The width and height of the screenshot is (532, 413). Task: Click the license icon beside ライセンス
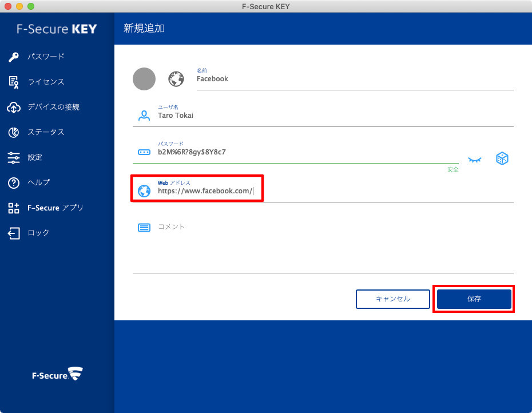coord(14,82)
